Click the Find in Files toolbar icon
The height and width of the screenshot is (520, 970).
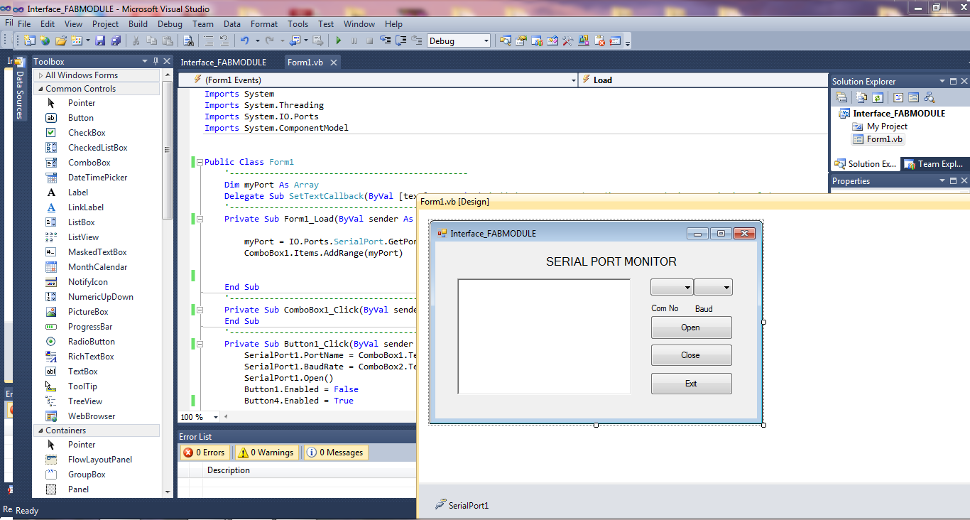(189, 41)
